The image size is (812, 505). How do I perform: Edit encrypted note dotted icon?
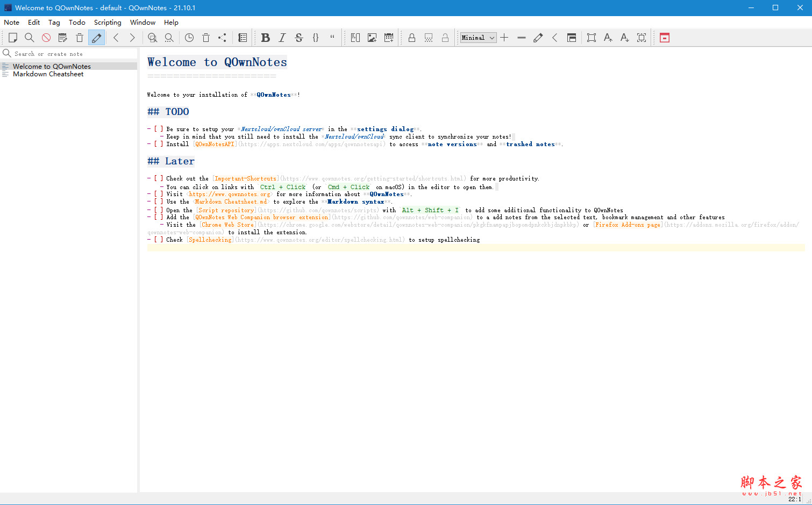pos(429,38)
